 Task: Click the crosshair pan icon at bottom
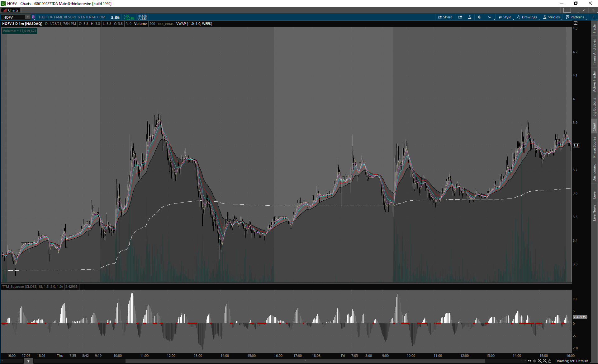(535, 361)
